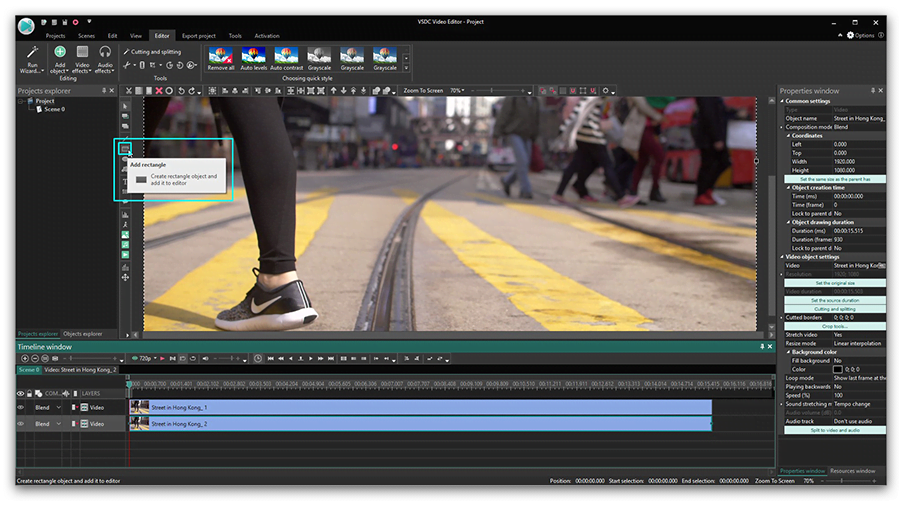Jump to the start with skip-to-beginning button
Screen dimensions: 900x510
(x=270, y=359)
